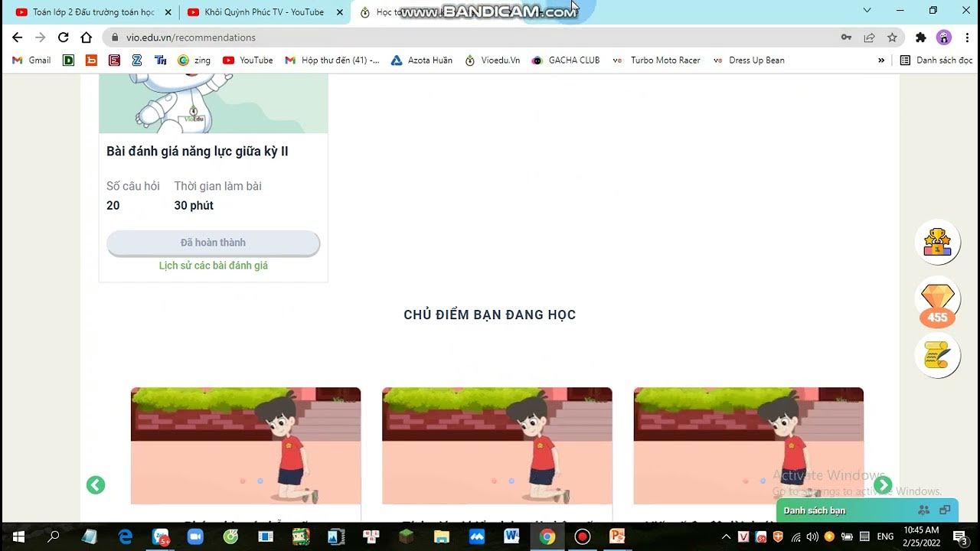Open second topic card thumbnail
This screenshot has width=980, height=551.
point(497,445)
